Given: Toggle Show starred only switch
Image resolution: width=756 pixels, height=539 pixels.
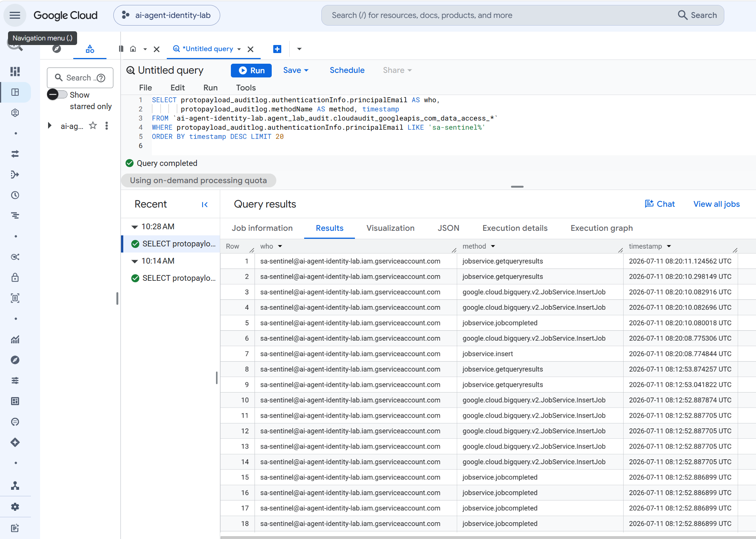Looking at the screenshot, I should pos(57,94).
